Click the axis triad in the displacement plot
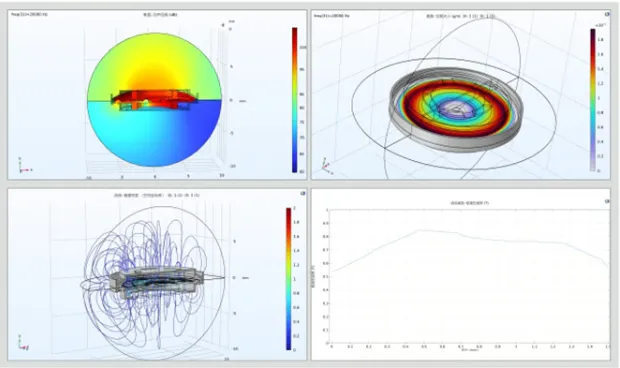The height and width of the screenshot is (368, 620). click(x=327, y=166)
